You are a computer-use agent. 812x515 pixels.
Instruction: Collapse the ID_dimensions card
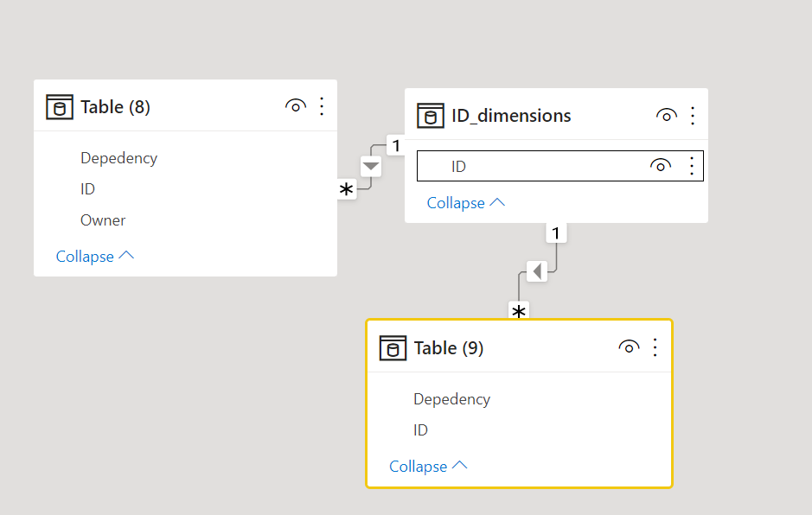[465, 202]
